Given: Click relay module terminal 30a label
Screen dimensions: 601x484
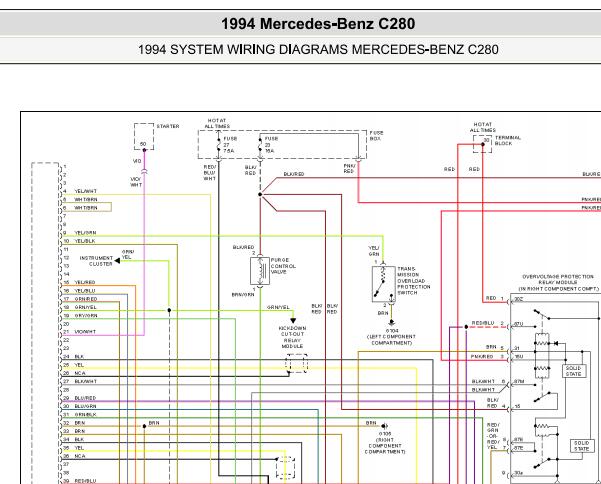Looking at the screenshot, I should [518, 473].
